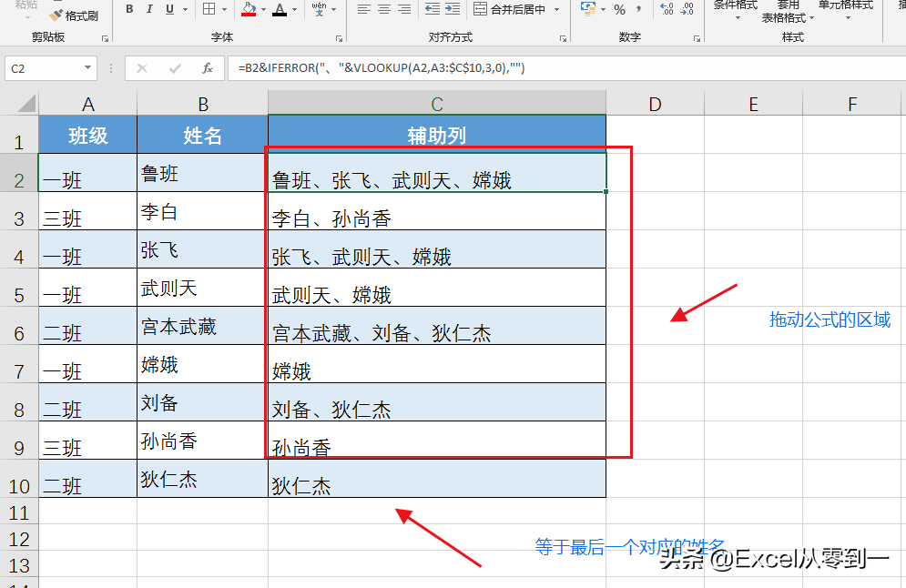Apply comma style

[x=639, y=9]
